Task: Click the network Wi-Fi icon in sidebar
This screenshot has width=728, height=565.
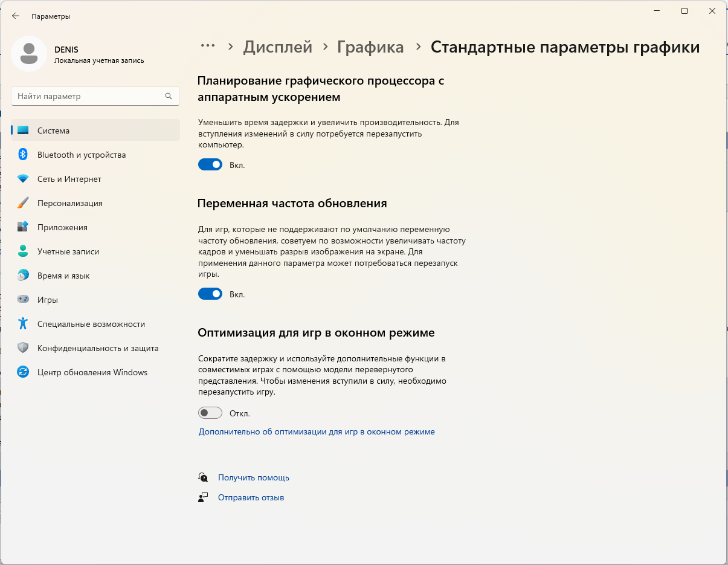Action: click(x=23, y=179)
